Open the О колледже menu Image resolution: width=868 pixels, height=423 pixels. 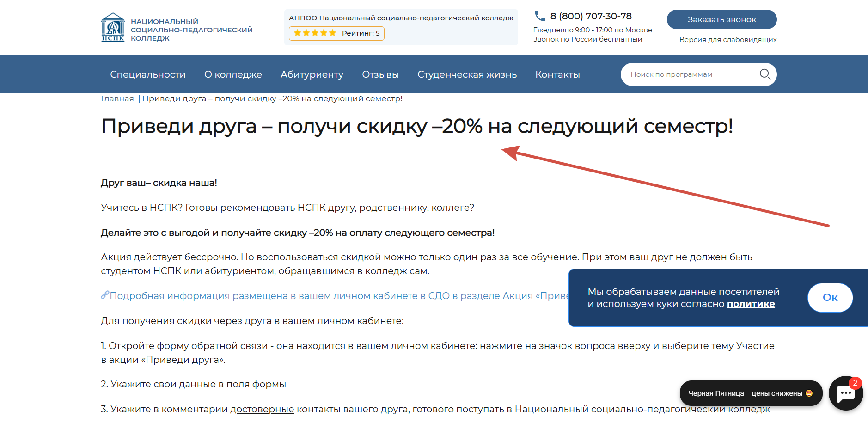point(233,74)
